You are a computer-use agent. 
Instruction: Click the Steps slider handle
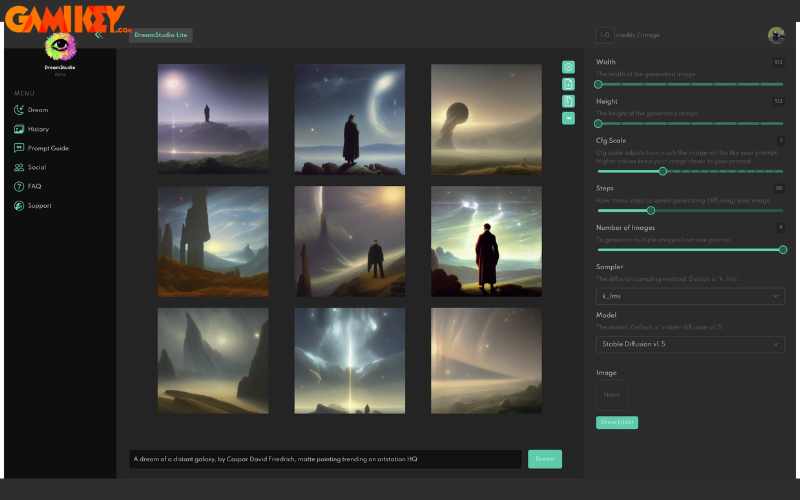point(651,210)
